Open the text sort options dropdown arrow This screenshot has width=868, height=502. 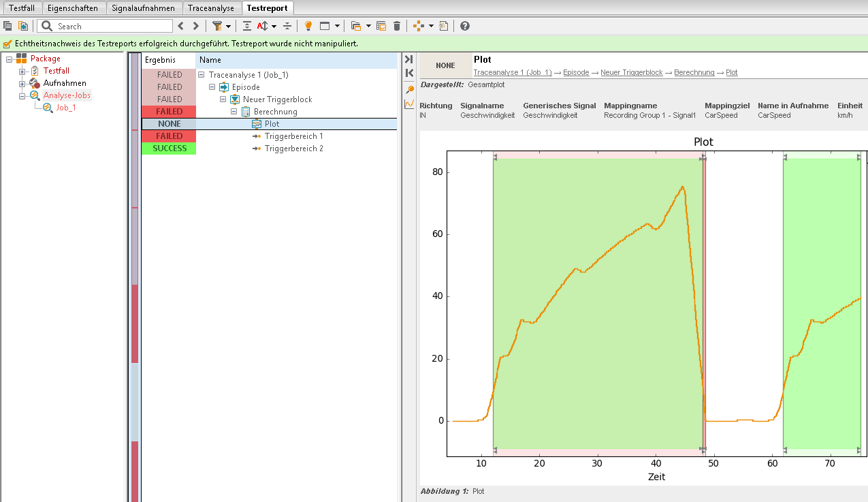tap(274, 26)
